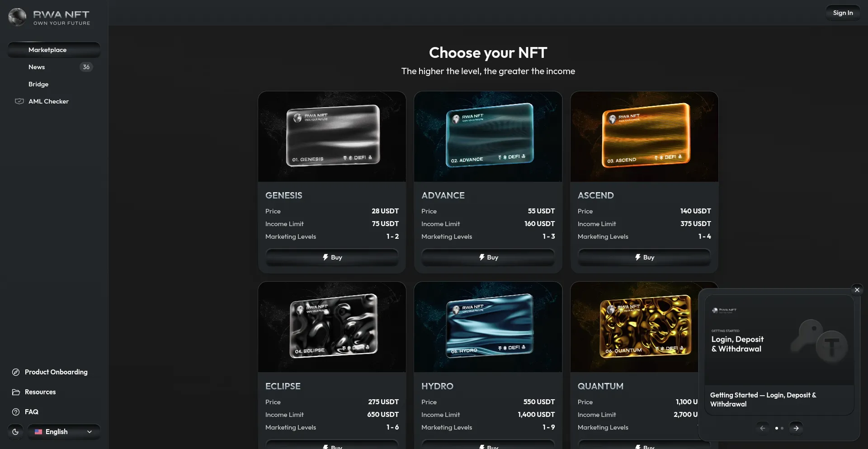
Task: Click ADVANCE income limit 160 USDT
Action: tap(539, 224)
